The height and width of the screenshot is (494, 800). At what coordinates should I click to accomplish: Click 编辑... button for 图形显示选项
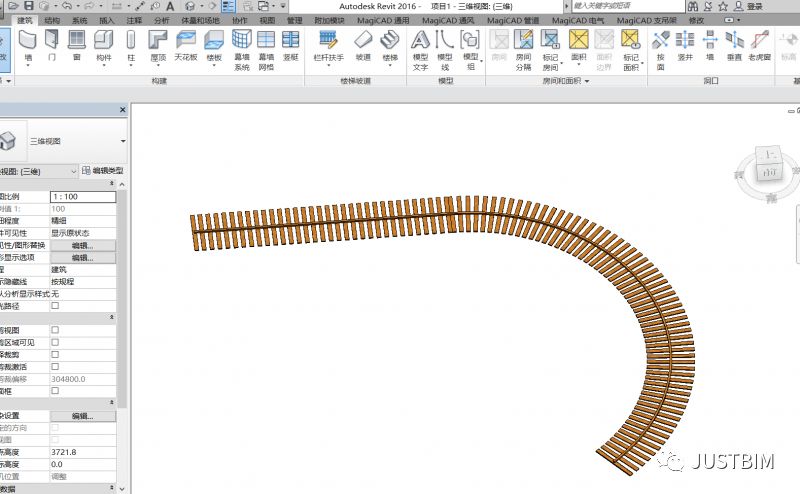[83, 258]
